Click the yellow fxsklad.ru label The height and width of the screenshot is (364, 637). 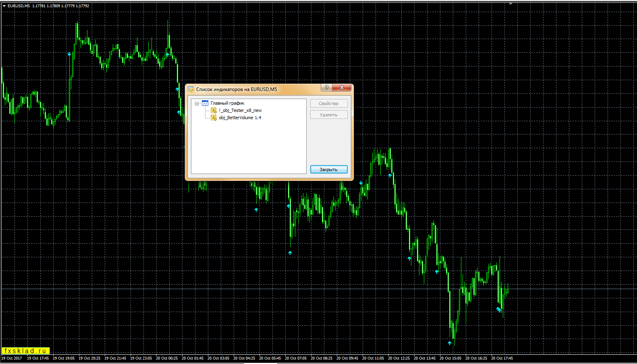(26, 351)
